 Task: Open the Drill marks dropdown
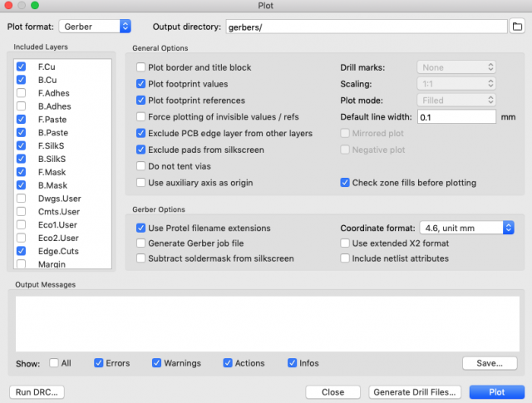(456, 67)
